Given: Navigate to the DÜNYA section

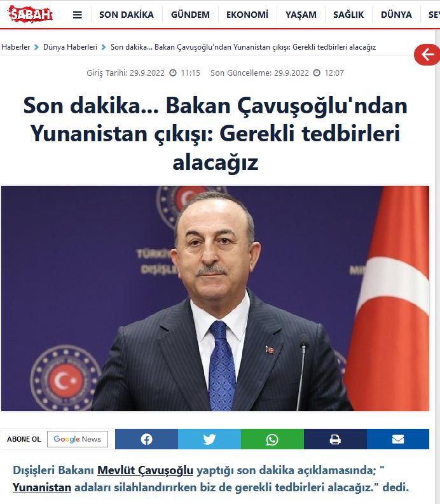Looking at the screenshot, I should click(396, 15).
